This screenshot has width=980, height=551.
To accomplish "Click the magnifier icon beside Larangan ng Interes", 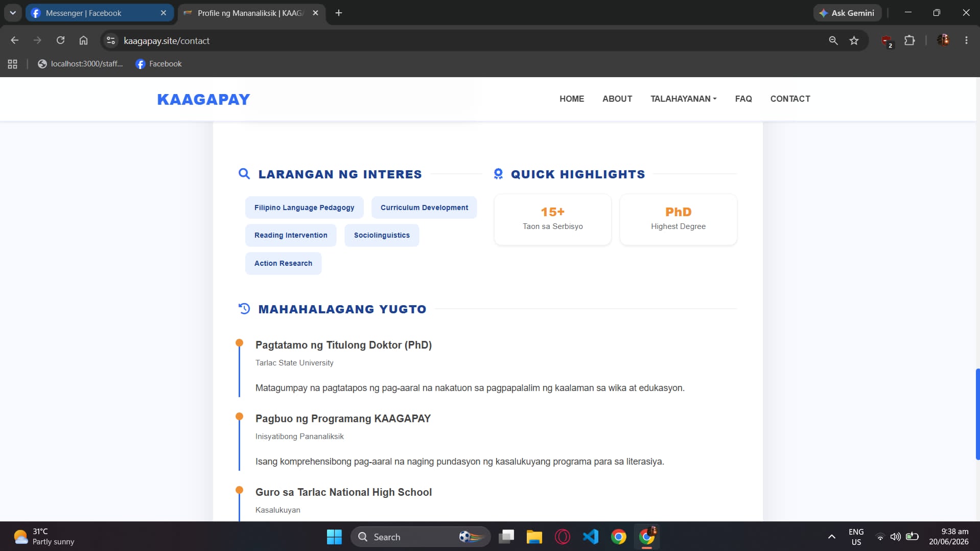I will pos(244,174).
